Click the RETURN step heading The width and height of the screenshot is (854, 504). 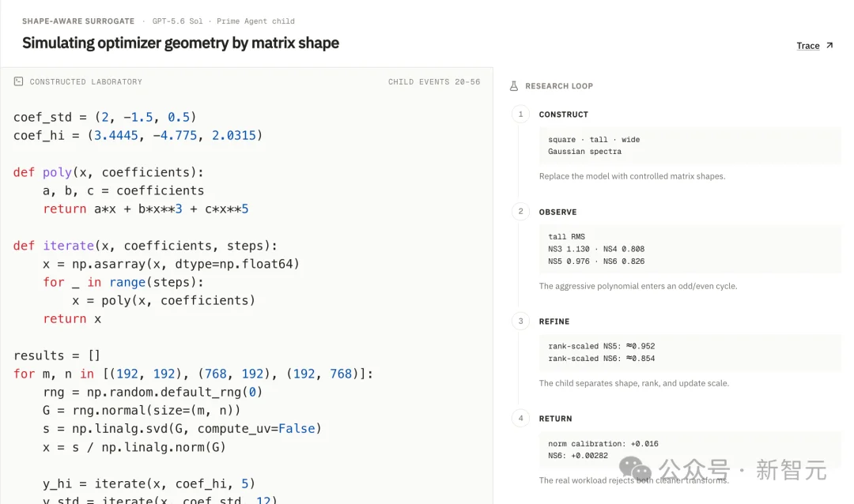(x=556, y=419)
